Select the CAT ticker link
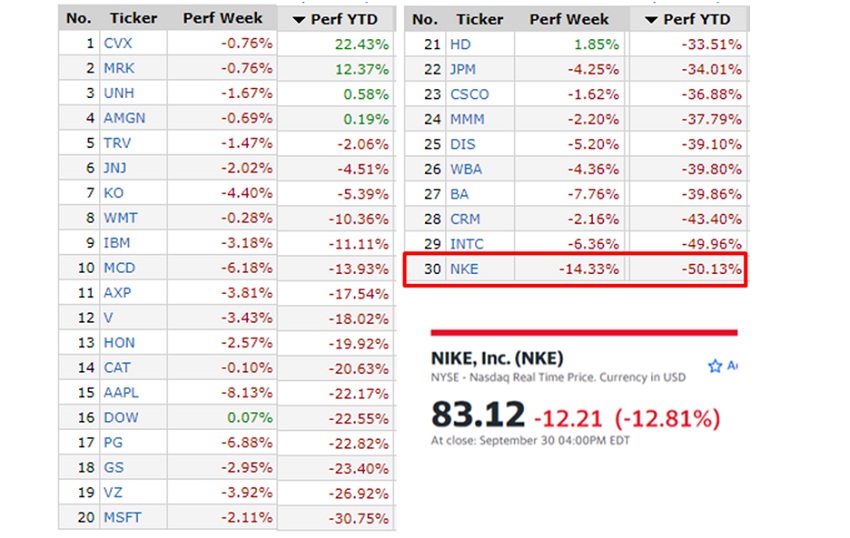This screenshot has height=538, width=850. pyautogui.click(x=117, y=368)
